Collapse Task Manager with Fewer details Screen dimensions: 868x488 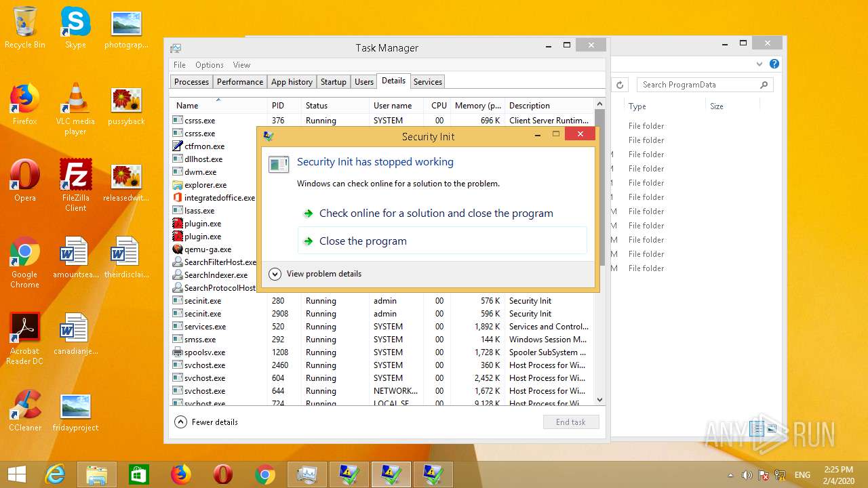pos(207,422)
